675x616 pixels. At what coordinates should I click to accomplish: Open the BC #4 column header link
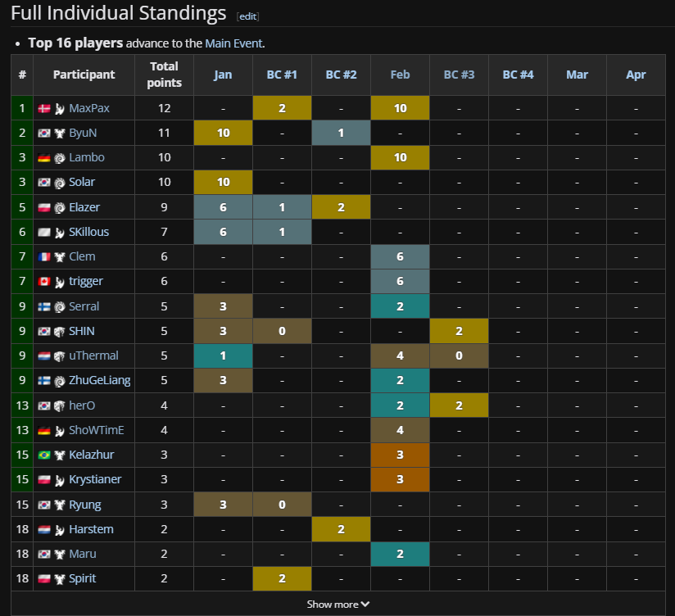[518, 75]
